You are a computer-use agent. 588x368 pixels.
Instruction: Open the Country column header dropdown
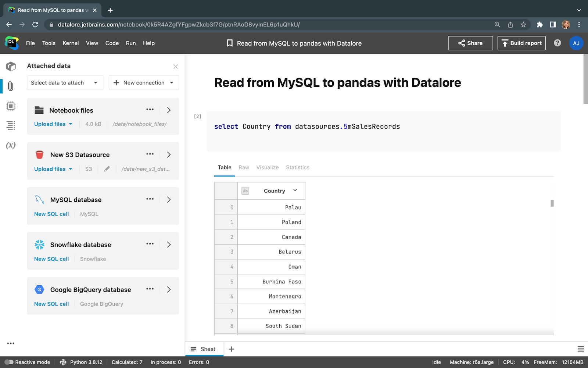click(x=295, y=190)
